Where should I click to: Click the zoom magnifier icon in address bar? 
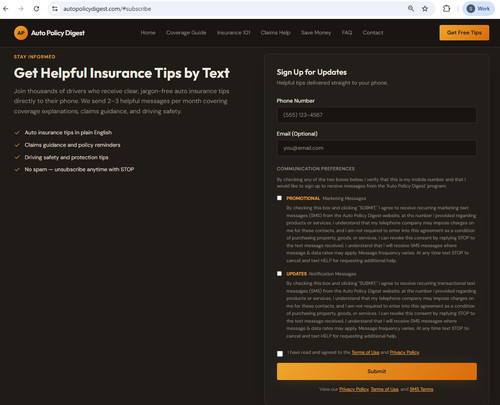411,9
